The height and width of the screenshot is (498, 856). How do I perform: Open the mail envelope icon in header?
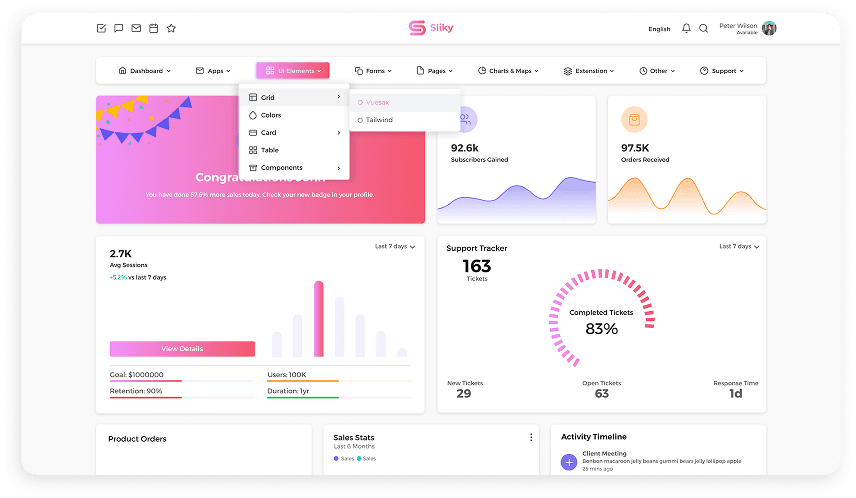(x=136, y=28)
